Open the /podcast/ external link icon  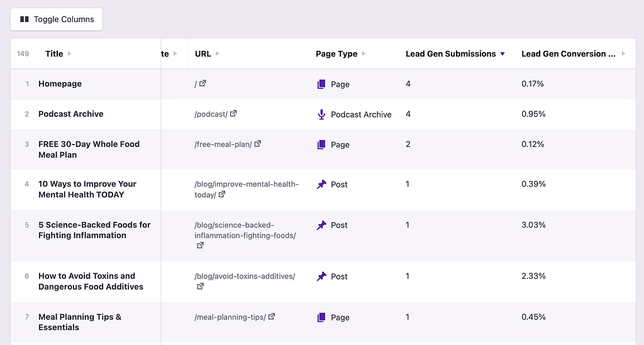coord(233,114)
